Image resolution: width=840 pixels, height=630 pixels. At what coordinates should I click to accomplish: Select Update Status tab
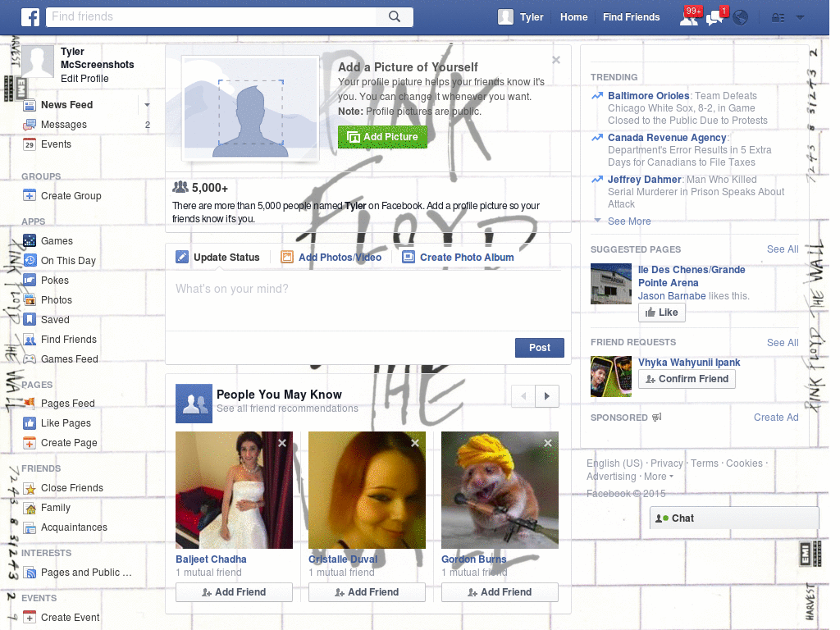tap(217, 257)
